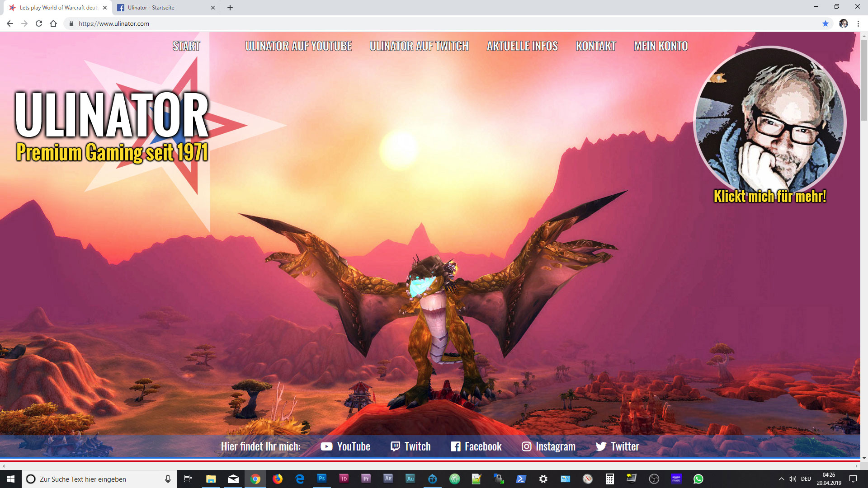This screenshot has height=488, width=868.
Task: Open the YouTube social link
Action: (345, 446)
